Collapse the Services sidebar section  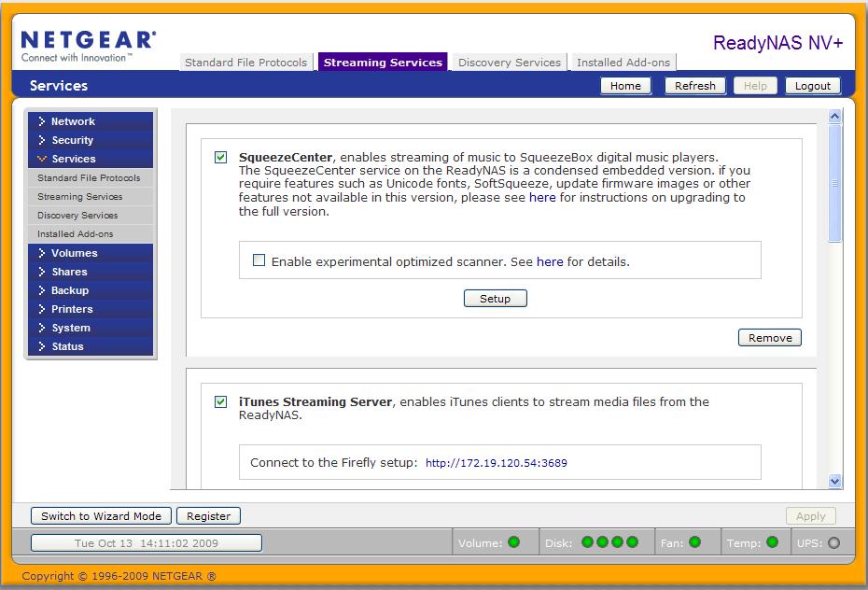[73, 159]
